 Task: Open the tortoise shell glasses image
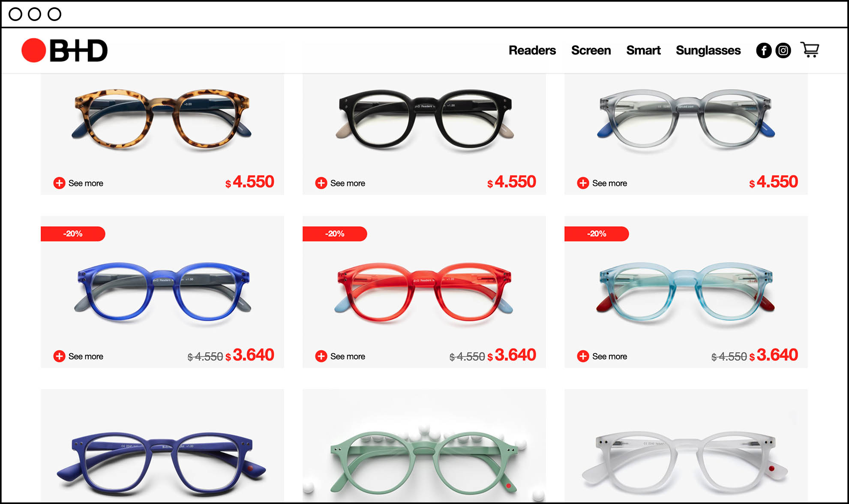pyautogui.click(x=162, y=119)
